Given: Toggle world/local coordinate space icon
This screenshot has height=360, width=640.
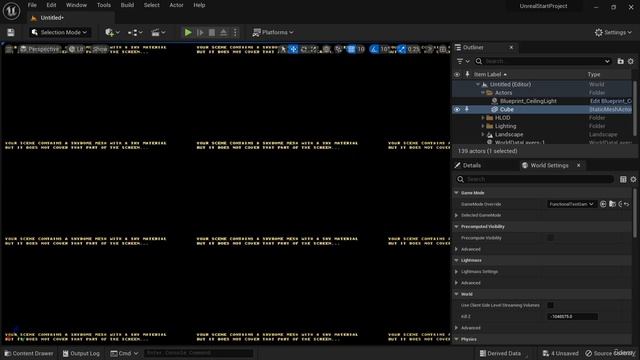Looking at the screenshot, I should [327, 49].
